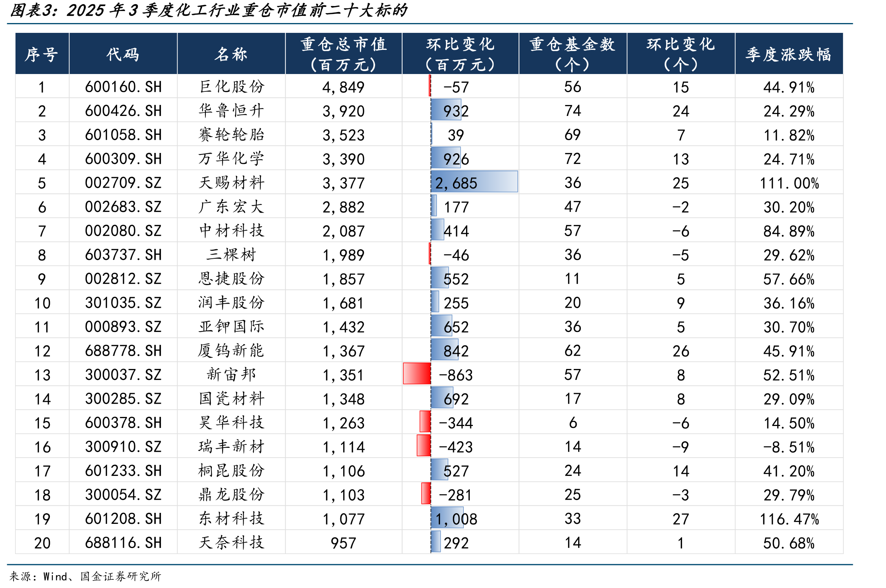Click the '季度涨跌幅' value 50.68%
This screenshot has width=886, height=588.
[x=789, y=543]
